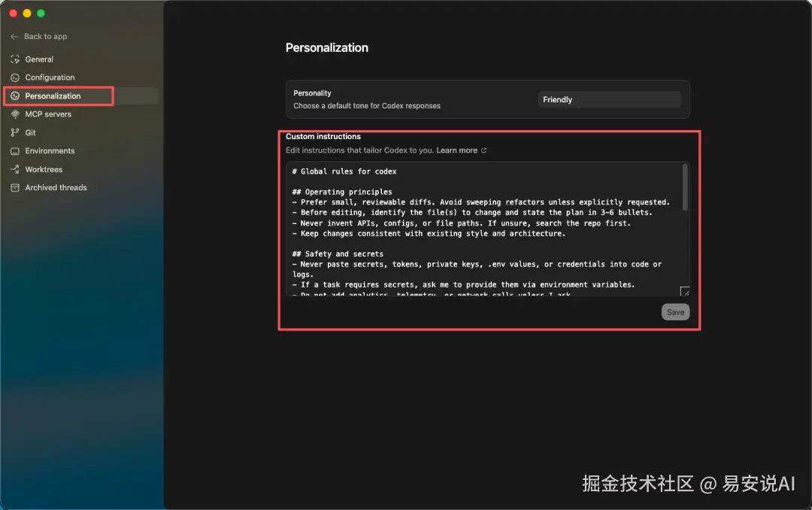Viewport: 812px width, 510px height.
Task: Click the Git branch icon
Action: pyautogui.click(x=15, y=132)
